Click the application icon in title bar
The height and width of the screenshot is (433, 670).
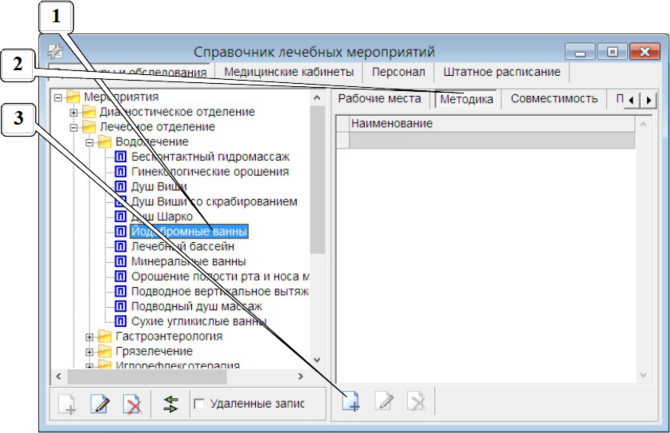pos(58,51)
